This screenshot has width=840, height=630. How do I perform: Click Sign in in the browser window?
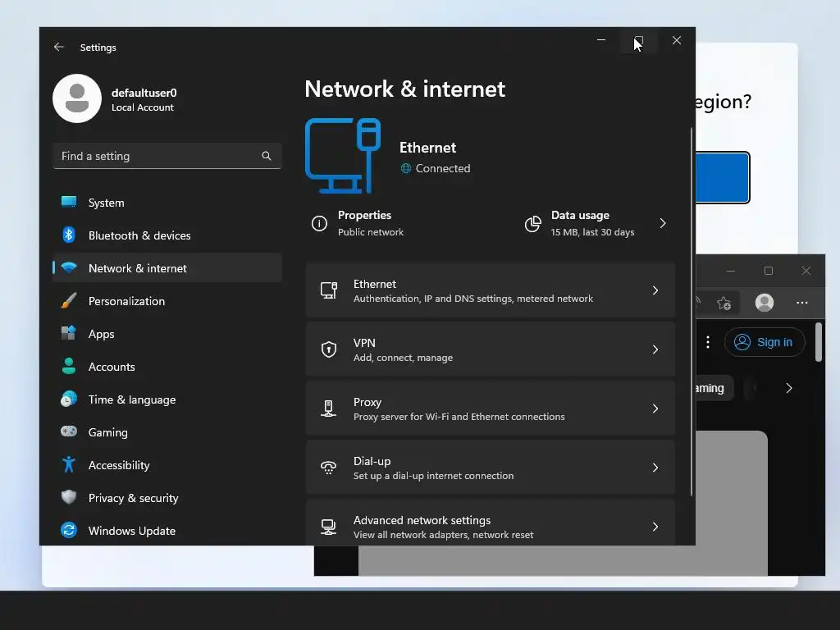[x=765, y=342]
